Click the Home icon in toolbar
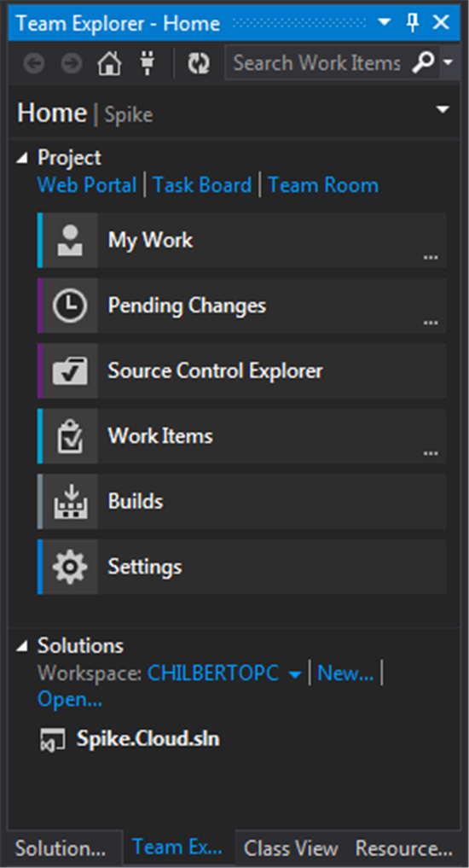469x868 pixels. coord(109,64)
